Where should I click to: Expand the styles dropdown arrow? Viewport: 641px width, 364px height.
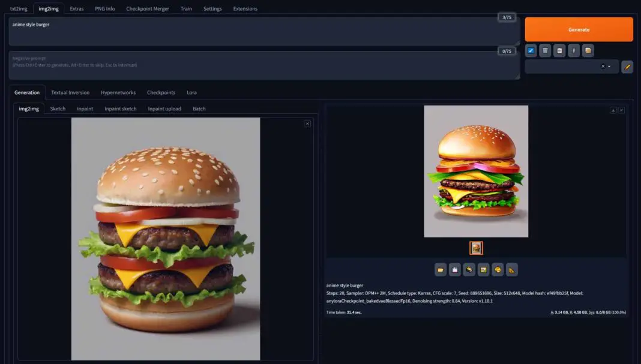click(x=609, y=67)
